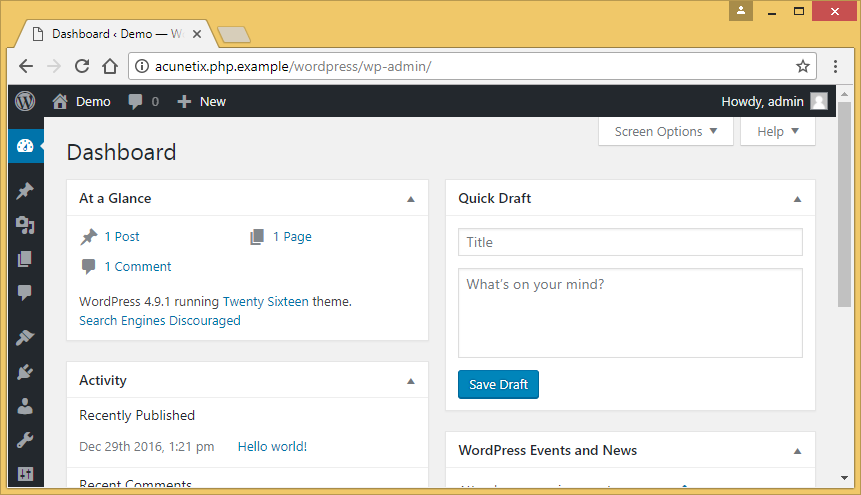Image resolution: width=861 pixels, height=495 pixels.
Task: Visit the Demo site from admin bar
Action: (x=81, y=102)
